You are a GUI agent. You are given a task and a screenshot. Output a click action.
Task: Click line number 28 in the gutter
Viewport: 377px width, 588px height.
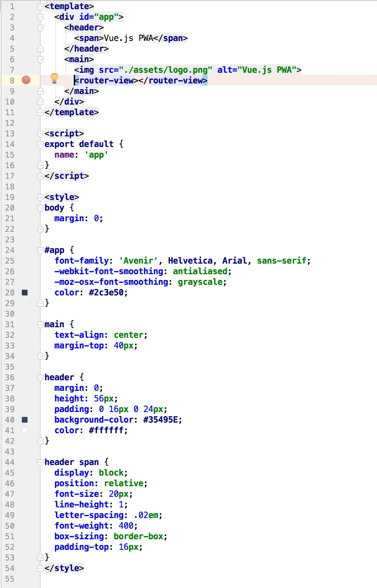(x=10, y=293)
